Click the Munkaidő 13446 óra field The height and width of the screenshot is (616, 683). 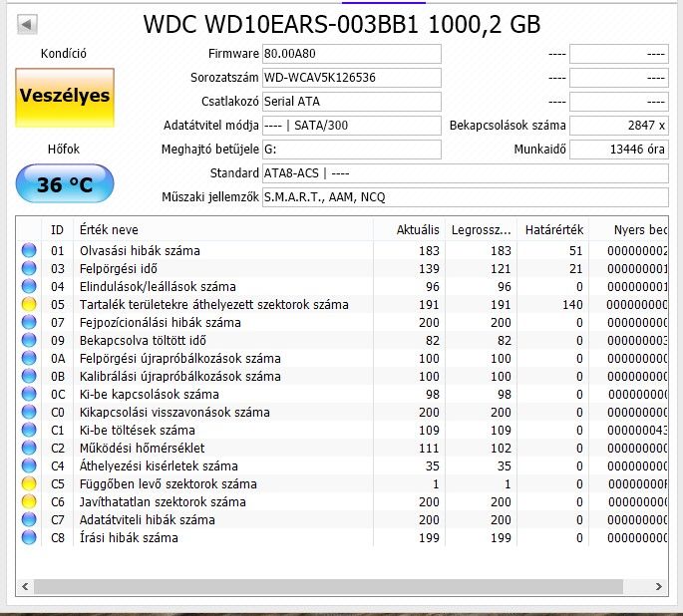coord(619,150)
